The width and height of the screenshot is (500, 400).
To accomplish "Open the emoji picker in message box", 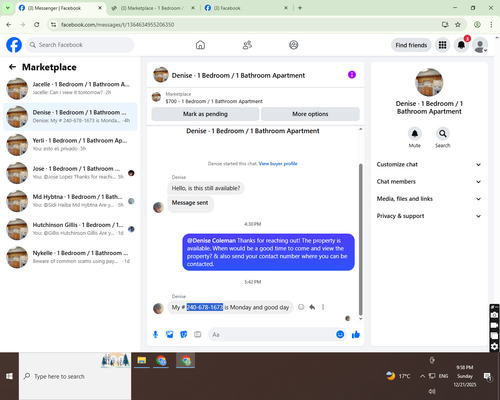I will point(340,334).
